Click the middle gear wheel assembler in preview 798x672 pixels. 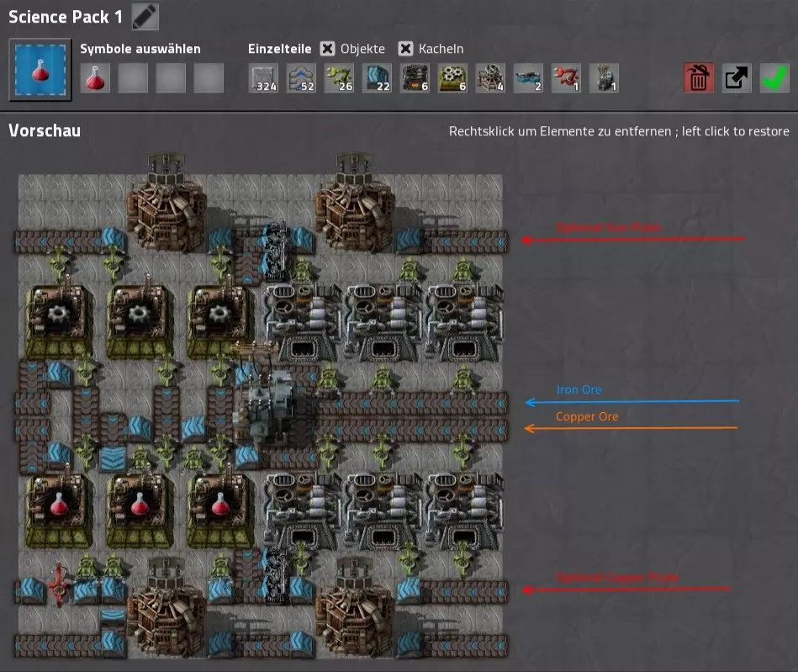139,320
